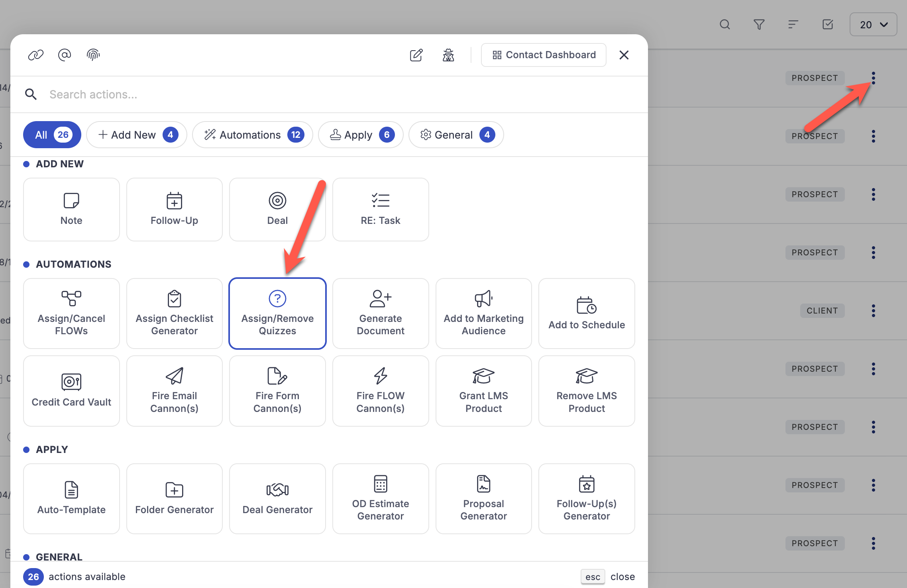Close the actions modal with the X button
Image resolution: width=907 pixels, height=588 pixels.
click(x=624, y=55)
